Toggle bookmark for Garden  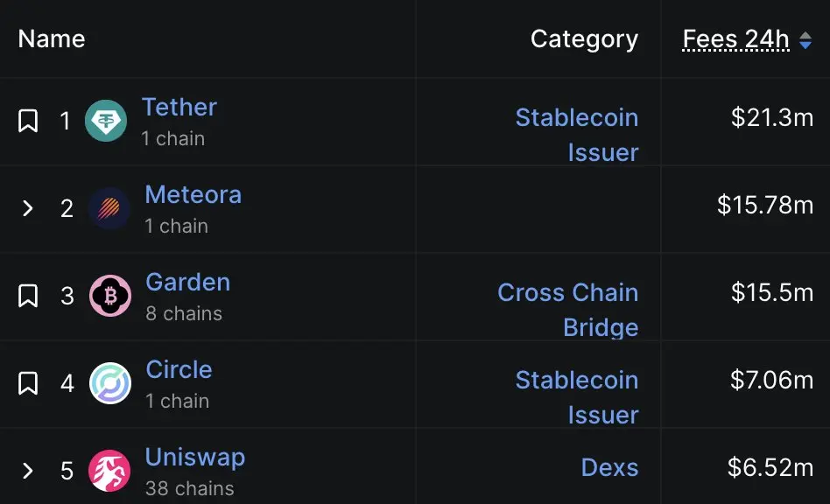pos(28,296)
